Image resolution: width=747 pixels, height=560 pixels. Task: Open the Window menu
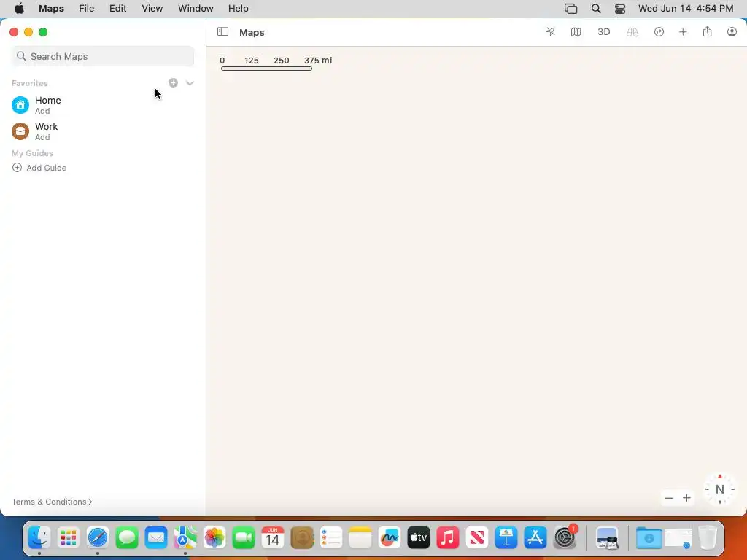196,9
